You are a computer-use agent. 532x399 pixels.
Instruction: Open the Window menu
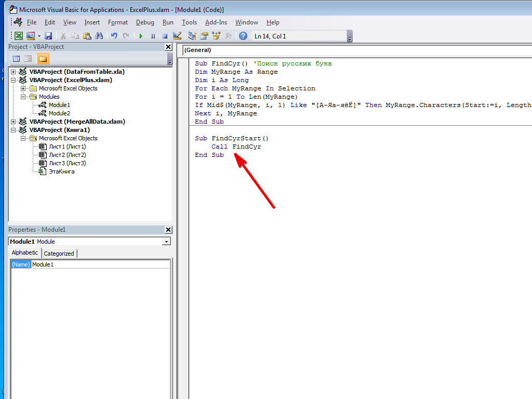tap(247, 22)
